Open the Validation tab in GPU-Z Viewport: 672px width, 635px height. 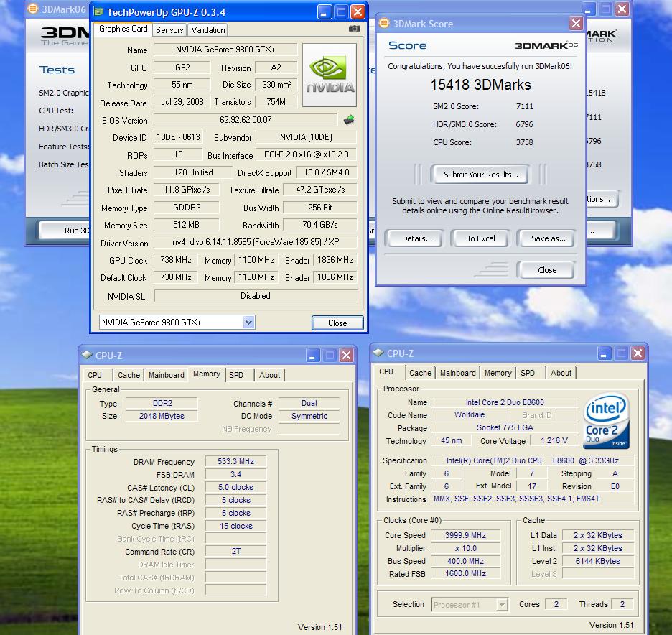[208, 29]
